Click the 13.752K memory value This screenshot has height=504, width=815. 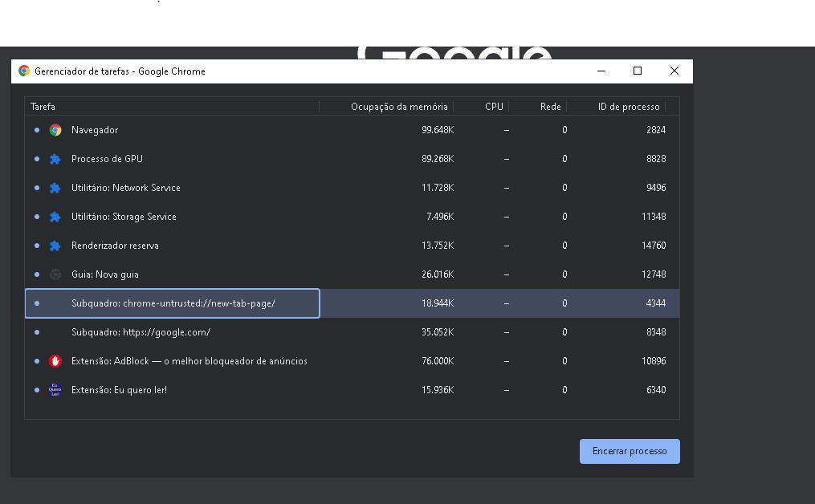click(x=438, y=246)
